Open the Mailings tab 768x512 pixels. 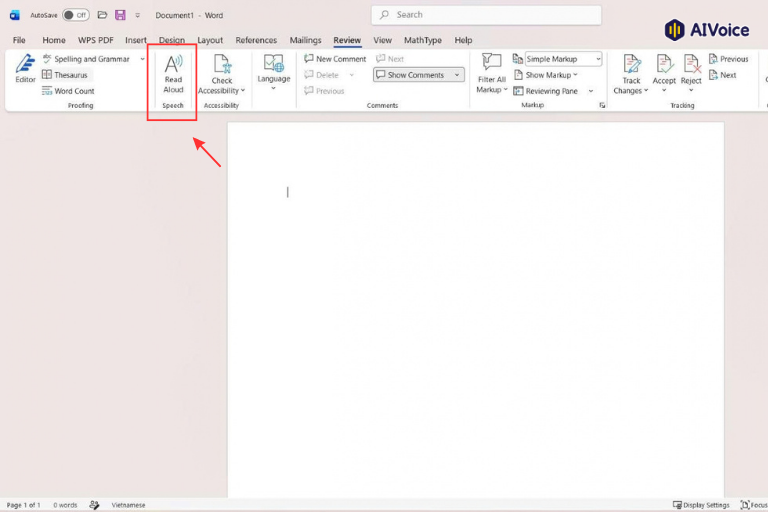coord(305,40)
